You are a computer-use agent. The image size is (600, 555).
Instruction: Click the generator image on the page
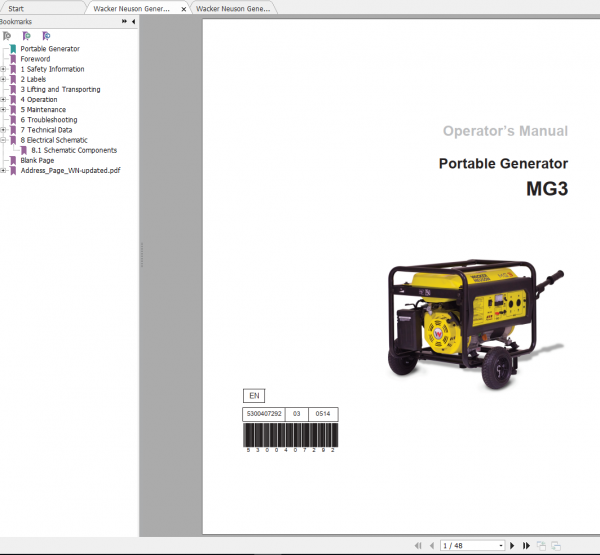pos(474,325)
